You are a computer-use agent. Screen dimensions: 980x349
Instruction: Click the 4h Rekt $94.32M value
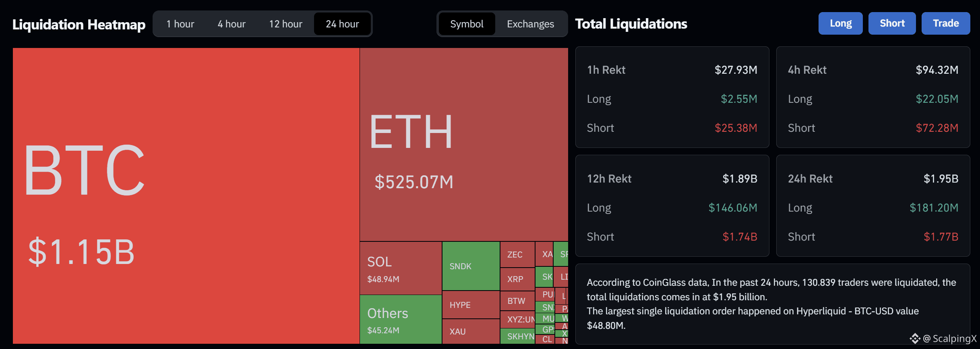(x=937, y=70)
